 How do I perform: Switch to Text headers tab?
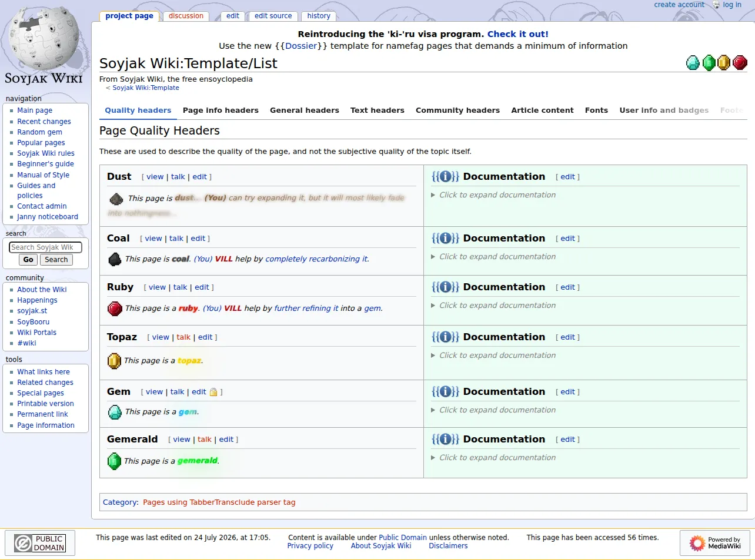click(x=377, y=110)
